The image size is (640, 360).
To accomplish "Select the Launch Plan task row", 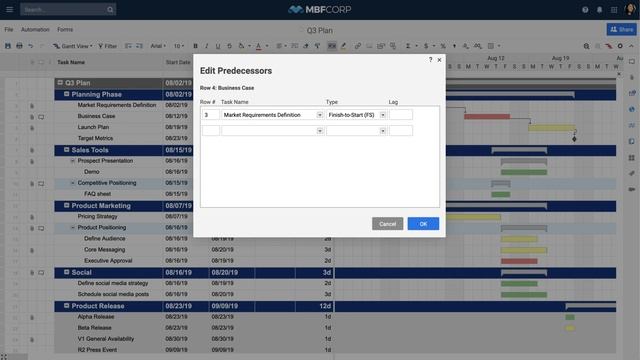I will point(93,127).
